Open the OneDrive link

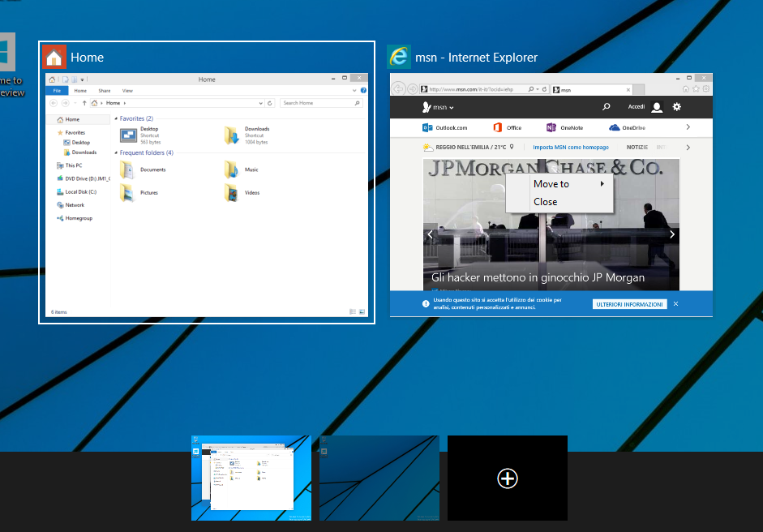pos(628,127)
